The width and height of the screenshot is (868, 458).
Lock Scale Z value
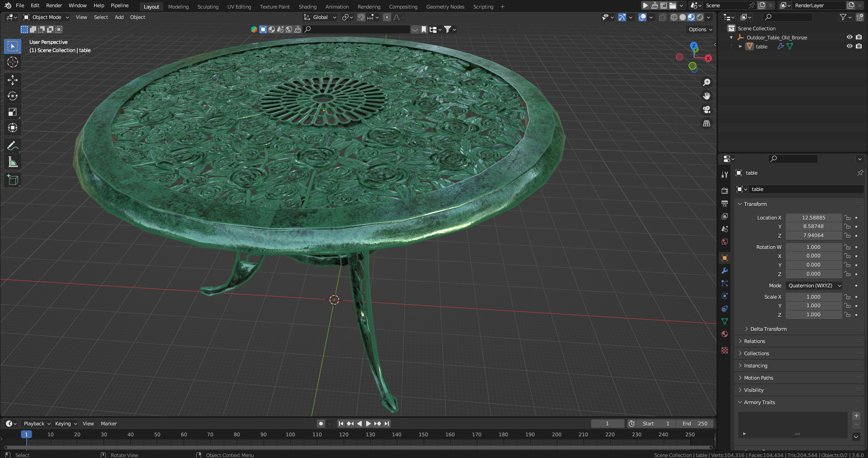click(x=848, y=315)
